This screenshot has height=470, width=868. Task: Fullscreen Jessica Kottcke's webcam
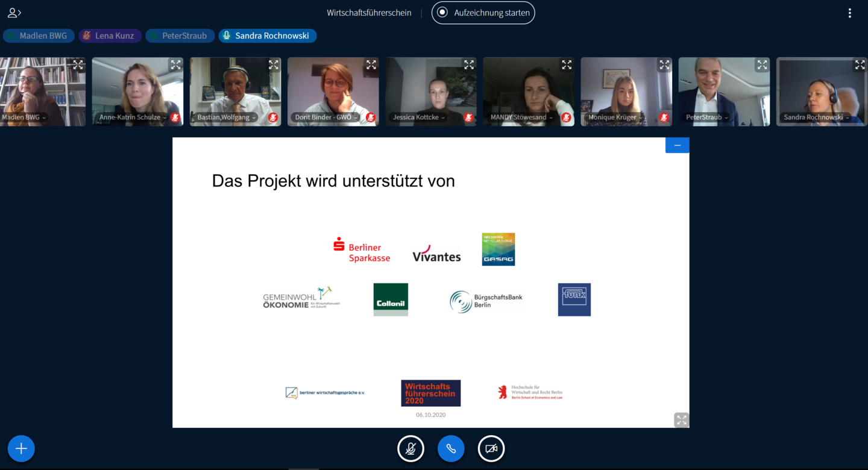(468, 64)
